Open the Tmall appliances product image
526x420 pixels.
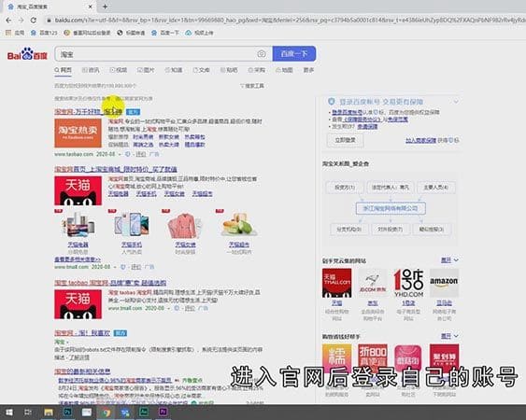tap(78, 225)
